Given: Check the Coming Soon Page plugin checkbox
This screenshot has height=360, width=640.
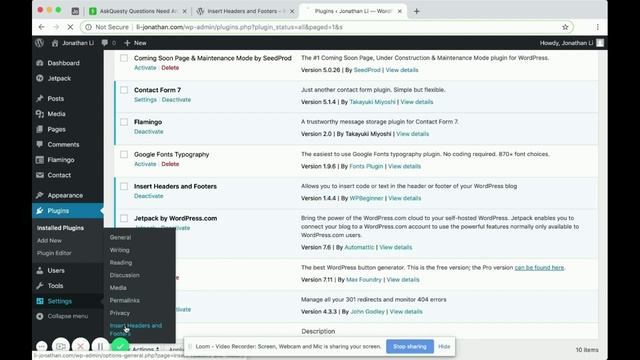Looking at the screenshot, I should [x=124, y=58].
